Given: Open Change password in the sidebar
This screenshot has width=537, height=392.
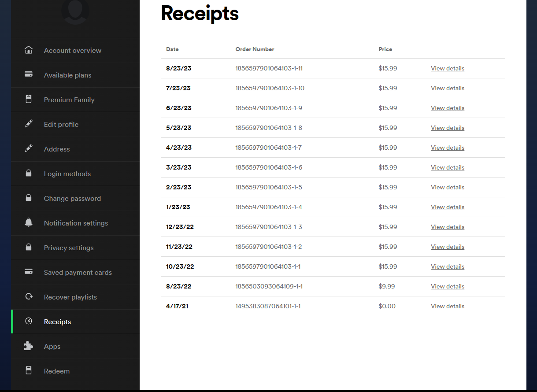Looking at the screenshot, I should click(x=72, y=199).
